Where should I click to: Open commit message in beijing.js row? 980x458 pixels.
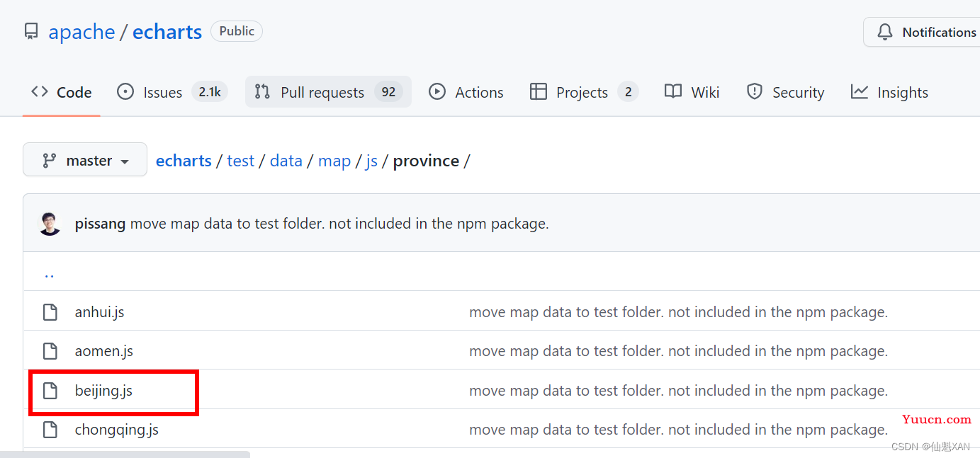pos(678,391)
